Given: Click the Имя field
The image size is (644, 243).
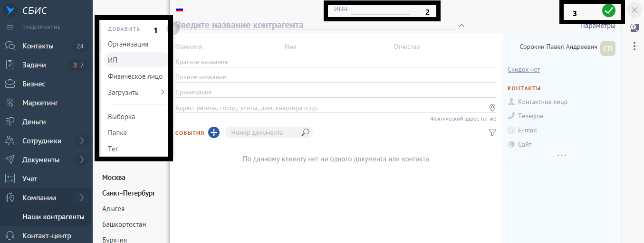Looking at the screenshot, I should [x=336, y=47].
